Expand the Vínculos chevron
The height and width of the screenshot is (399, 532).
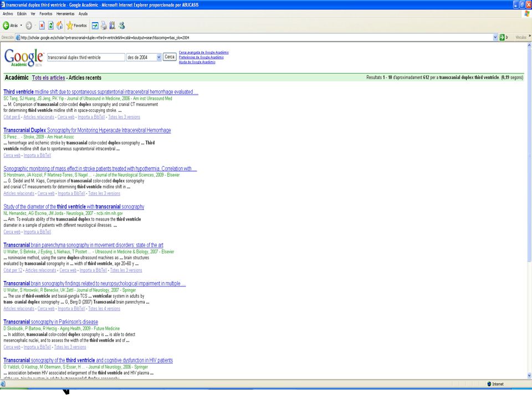point(530,37)
